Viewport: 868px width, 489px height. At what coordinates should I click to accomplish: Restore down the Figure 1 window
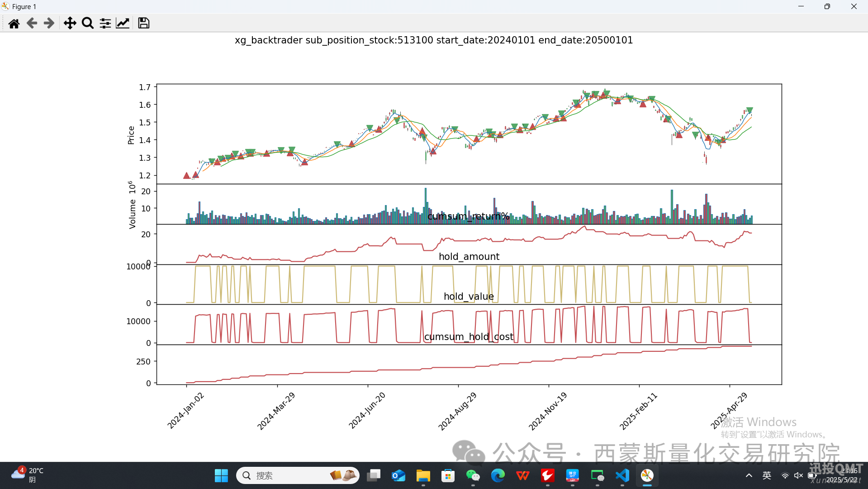[827, 6]
